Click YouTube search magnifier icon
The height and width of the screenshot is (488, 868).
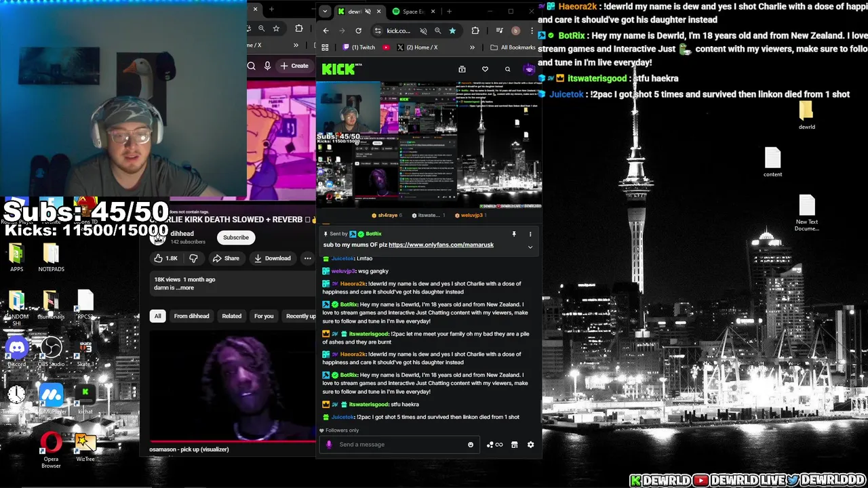tap(251, 66)
